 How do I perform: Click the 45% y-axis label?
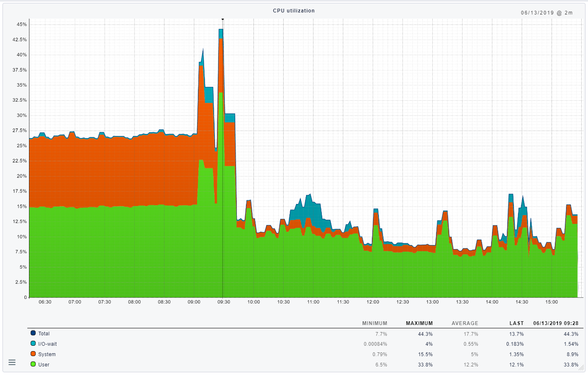(22, 24)
